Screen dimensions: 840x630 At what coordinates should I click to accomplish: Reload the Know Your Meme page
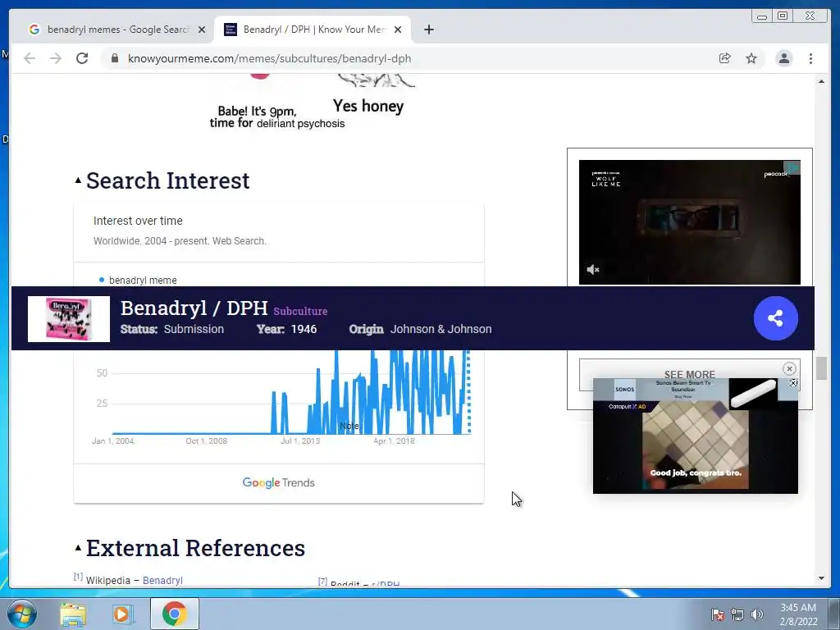click(82, 58)
